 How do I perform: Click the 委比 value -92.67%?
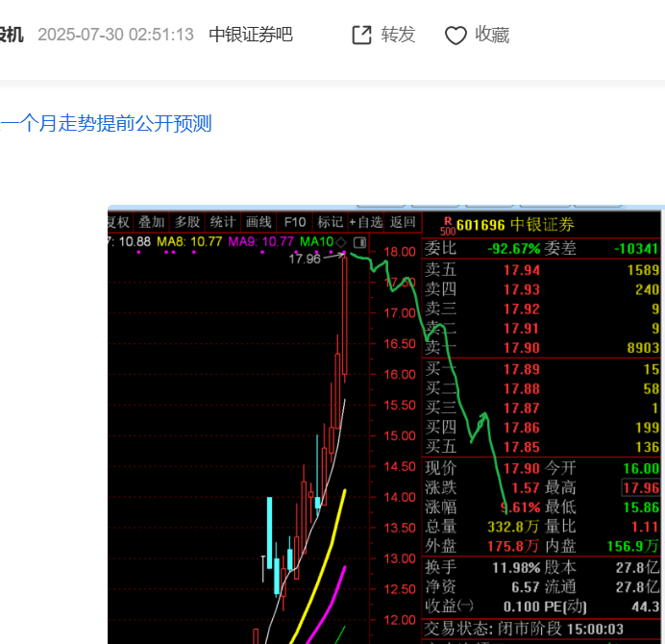[514, 249]
